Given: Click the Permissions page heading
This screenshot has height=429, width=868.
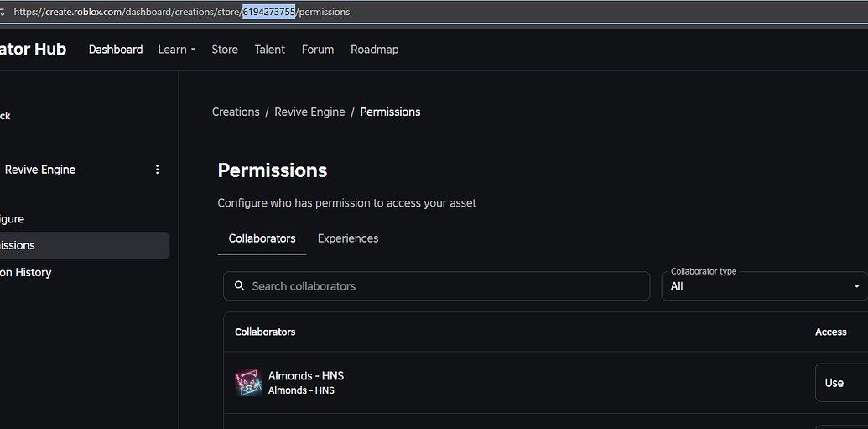Looking at the screenshot, I should 273,170.
